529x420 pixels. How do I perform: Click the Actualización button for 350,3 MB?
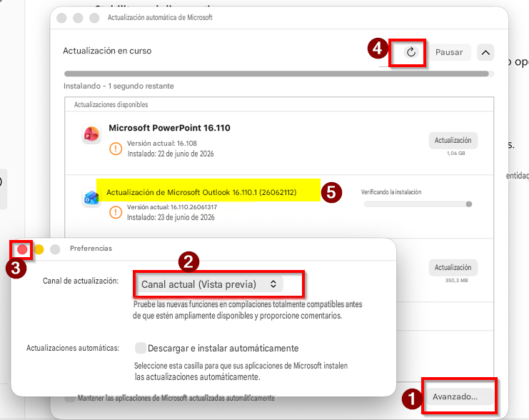coord(453,267)
